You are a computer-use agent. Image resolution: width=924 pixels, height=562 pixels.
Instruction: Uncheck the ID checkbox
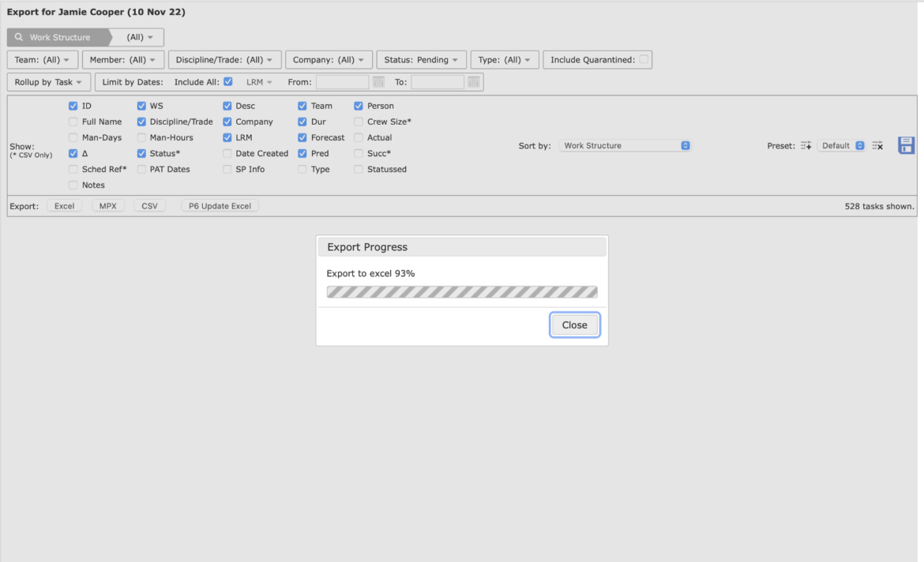[x=73, y=106]
